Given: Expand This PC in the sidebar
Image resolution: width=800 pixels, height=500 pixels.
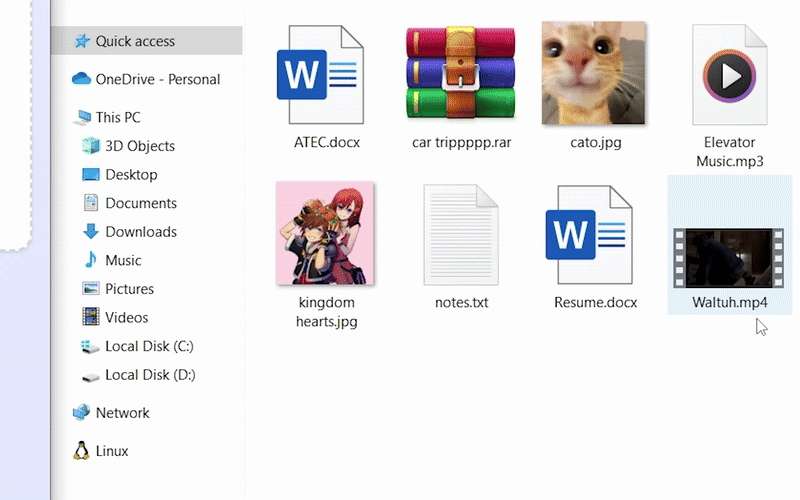Looking at the screenshot, I should pos(118,117).
